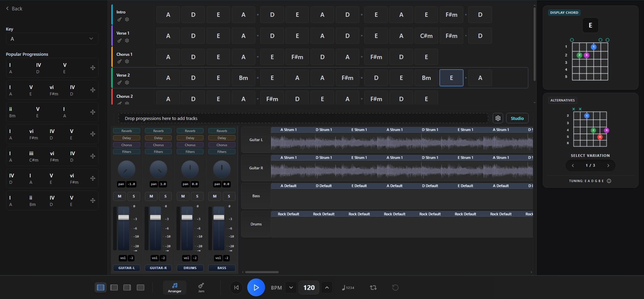Screen dimensions: 644x299
Task: Toggle the loop icon
Action: [373, 288]
